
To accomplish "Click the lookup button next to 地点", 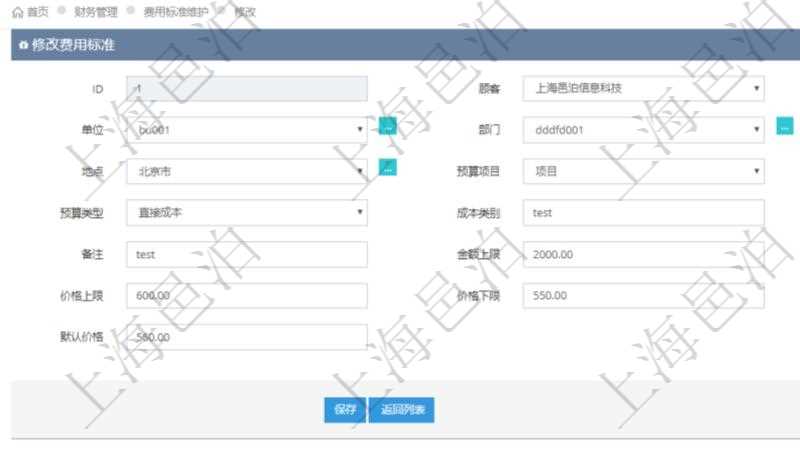I will (x=388, y=167).
